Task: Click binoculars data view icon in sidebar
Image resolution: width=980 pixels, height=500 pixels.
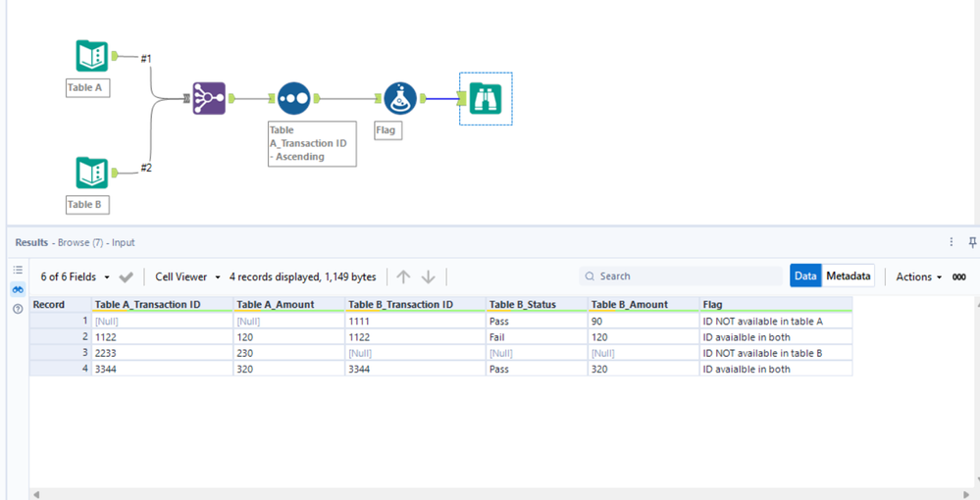Action: click(x=18, y=289)
